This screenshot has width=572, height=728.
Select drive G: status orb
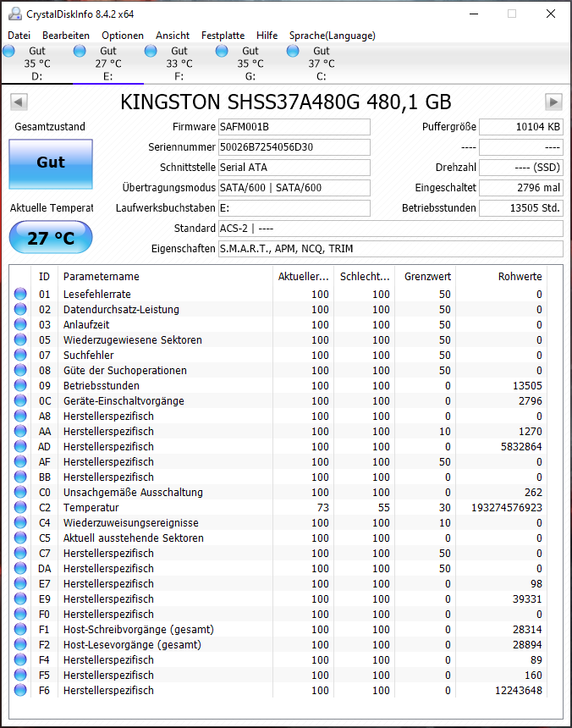tap(222, 51)
